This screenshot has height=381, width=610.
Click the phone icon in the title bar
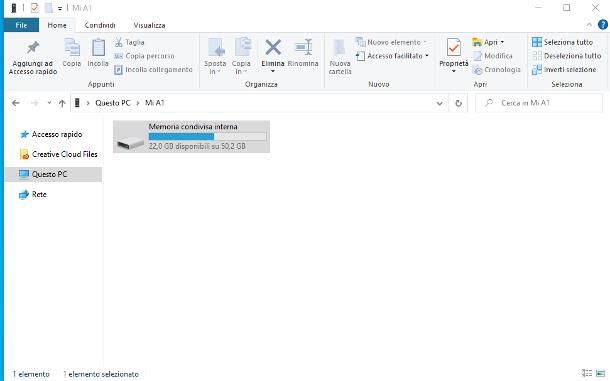pyautogui.click(x=14, y=8)
